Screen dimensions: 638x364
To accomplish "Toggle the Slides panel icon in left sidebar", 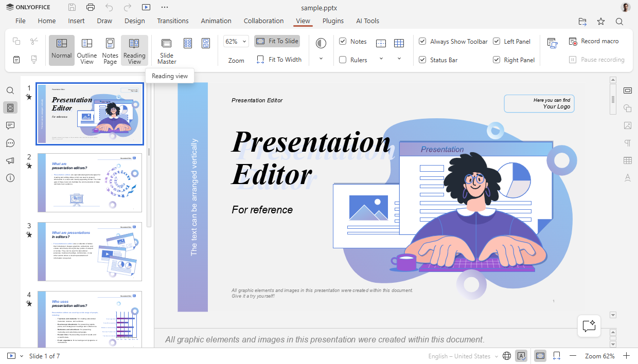I will click(10, 108).
